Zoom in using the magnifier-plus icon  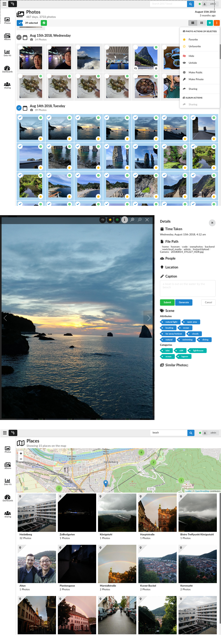click(x=132, y=220)
